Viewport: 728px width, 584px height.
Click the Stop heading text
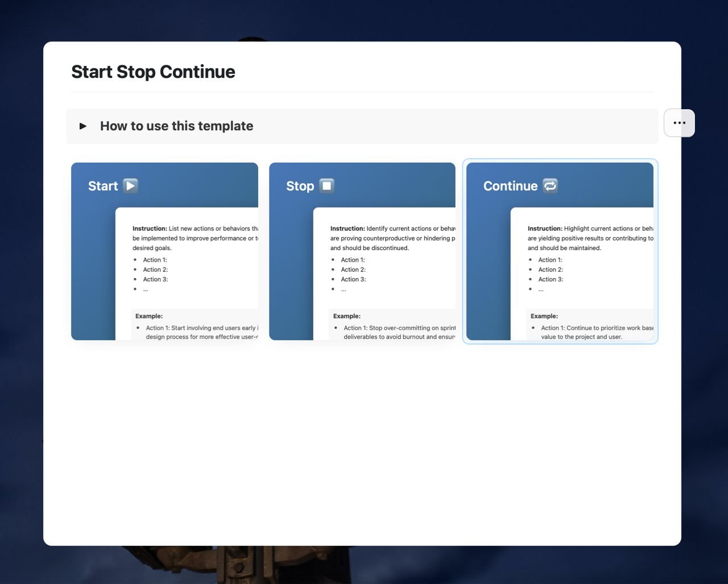coord(300,185)
